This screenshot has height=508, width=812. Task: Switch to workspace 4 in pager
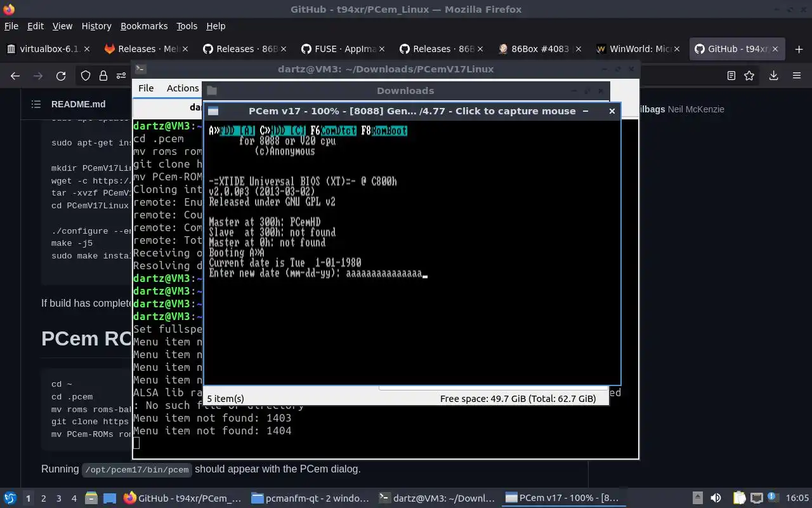click(74, 498)
